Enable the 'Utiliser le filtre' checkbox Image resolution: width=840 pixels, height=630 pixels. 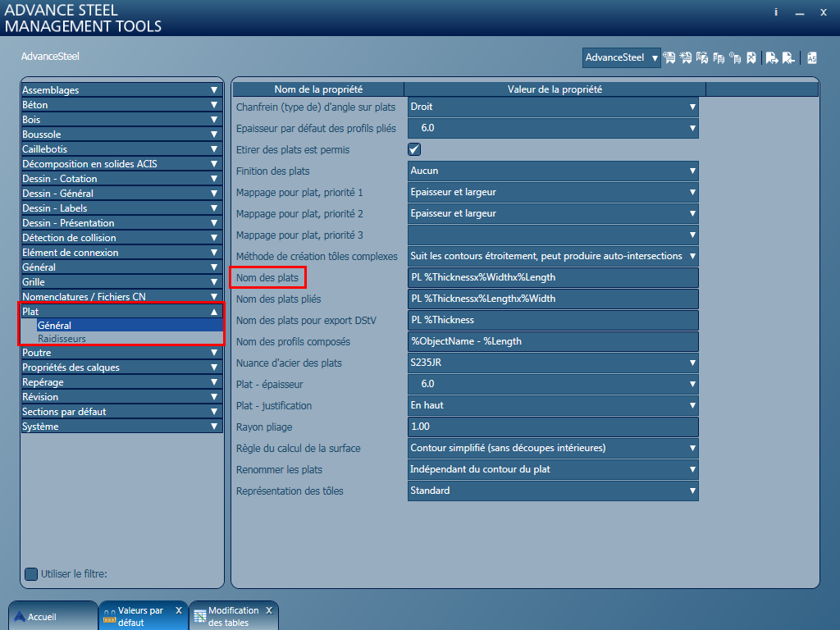31,573
